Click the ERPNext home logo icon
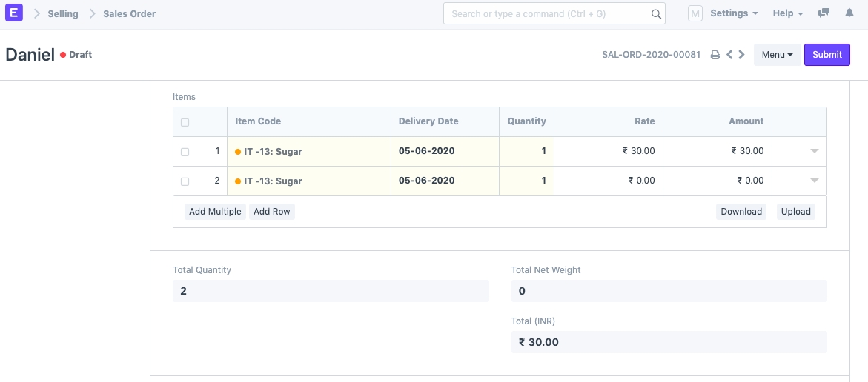 pos(14,13)
